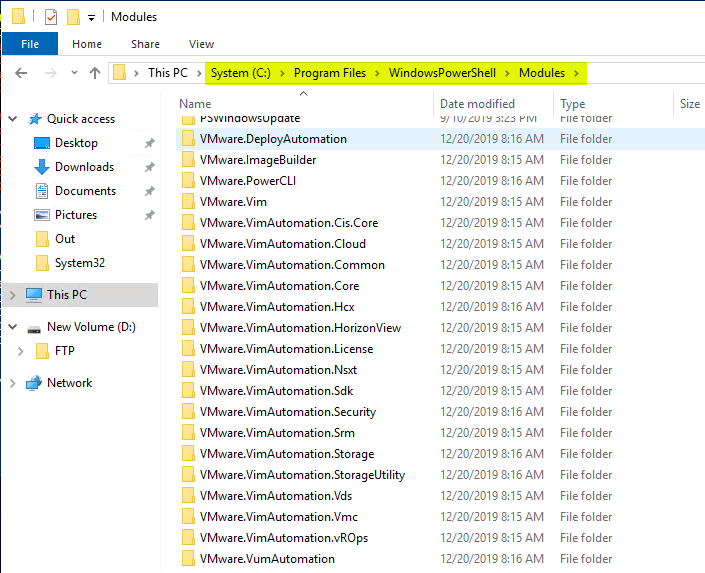Open the File menu
The width and height of the screenshot is (705, 573).
[30, 44]
